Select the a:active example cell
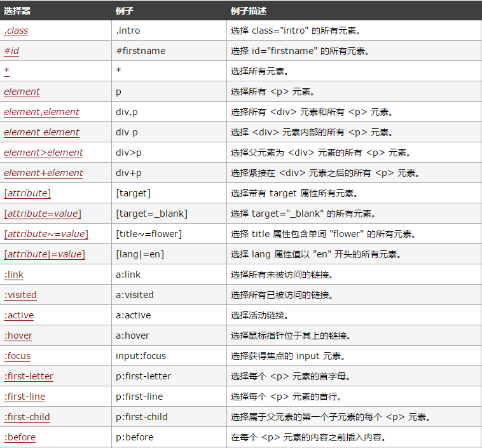The width and height of the screenshot is (482, 448). [x=169, y=315]
